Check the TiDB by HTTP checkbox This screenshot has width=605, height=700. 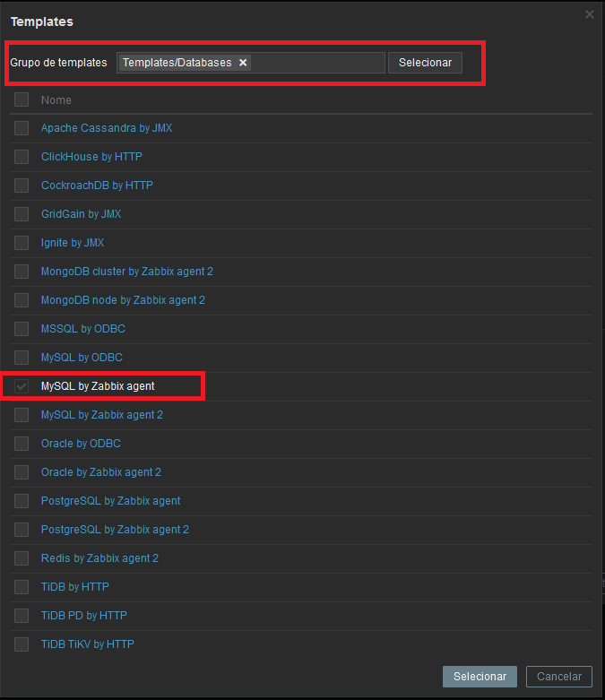point(22,587)
